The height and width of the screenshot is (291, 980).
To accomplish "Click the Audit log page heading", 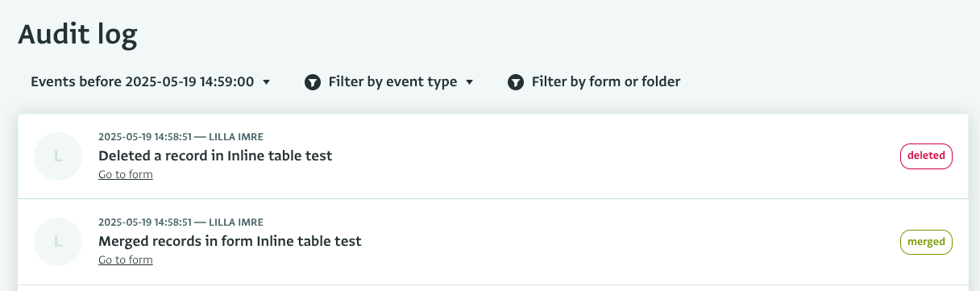I will [78, 35].
